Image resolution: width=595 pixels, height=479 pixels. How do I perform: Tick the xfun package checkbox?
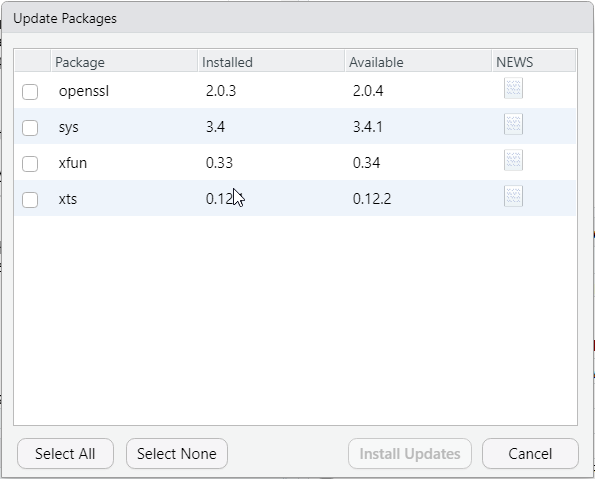(30, 164)
